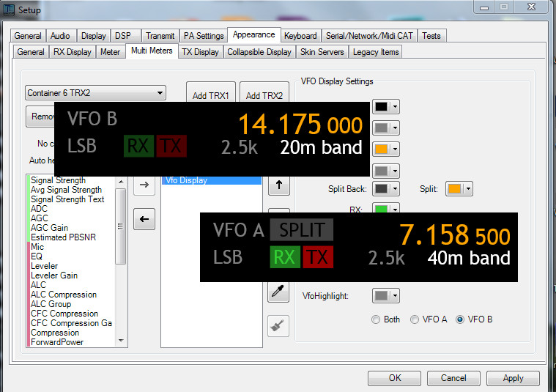Switch to the Meter sub-tab

point(110,52)
